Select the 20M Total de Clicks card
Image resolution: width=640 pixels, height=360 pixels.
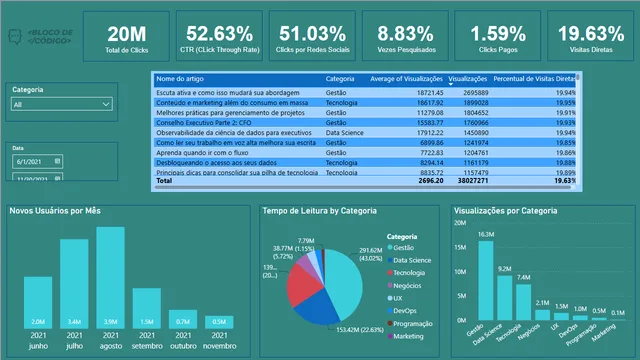pos(126,36)
